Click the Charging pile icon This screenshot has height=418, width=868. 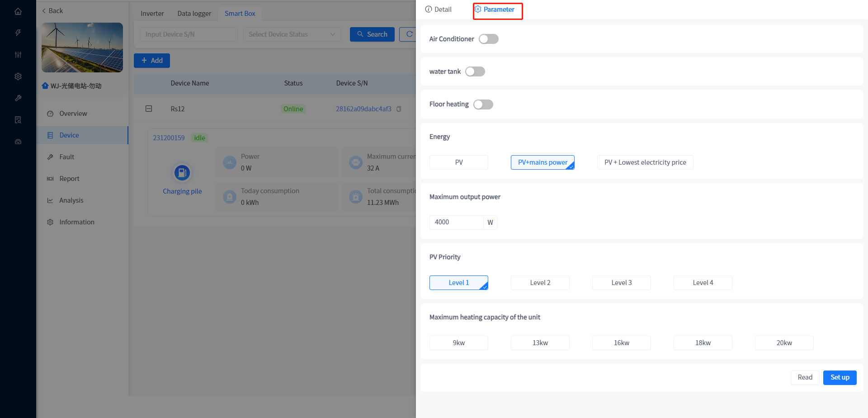(x=182, y=173)
